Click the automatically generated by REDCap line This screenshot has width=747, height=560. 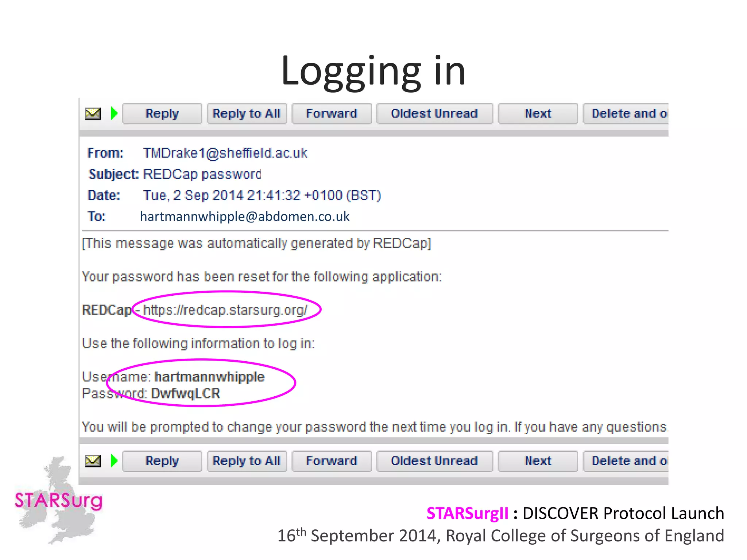[x=256, y=244]
